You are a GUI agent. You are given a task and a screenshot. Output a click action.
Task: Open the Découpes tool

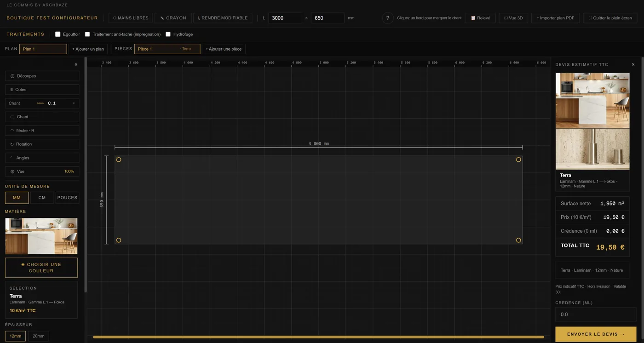point(42,76)
